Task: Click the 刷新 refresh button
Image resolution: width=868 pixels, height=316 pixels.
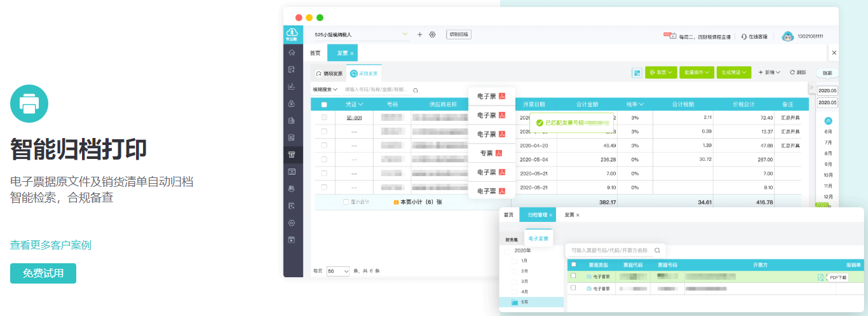Action: (797, 72)
